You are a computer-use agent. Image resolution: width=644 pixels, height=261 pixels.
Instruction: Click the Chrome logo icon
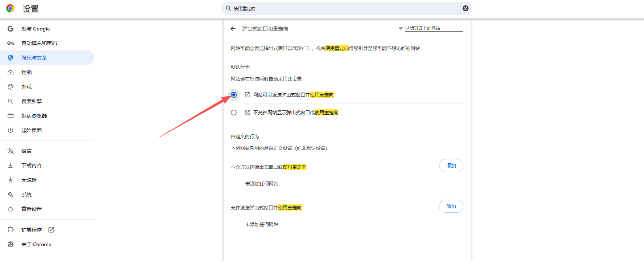tap(10, 8)
